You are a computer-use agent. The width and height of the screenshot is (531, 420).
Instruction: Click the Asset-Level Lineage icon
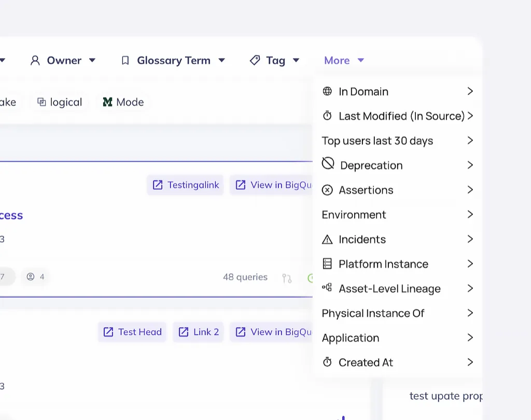(327, 288)
